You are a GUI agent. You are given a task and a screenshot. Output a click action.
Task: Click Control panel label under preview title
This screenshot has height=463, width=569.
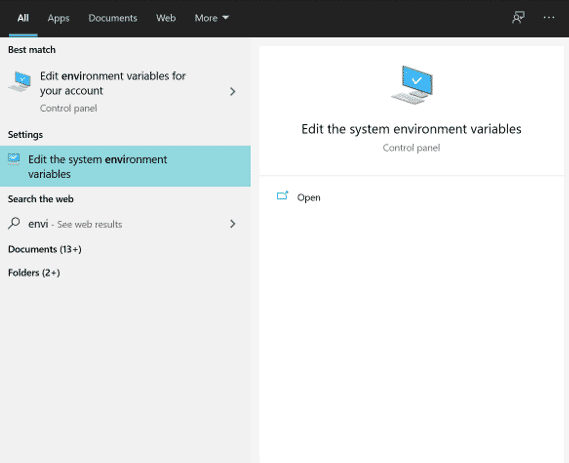411,148
